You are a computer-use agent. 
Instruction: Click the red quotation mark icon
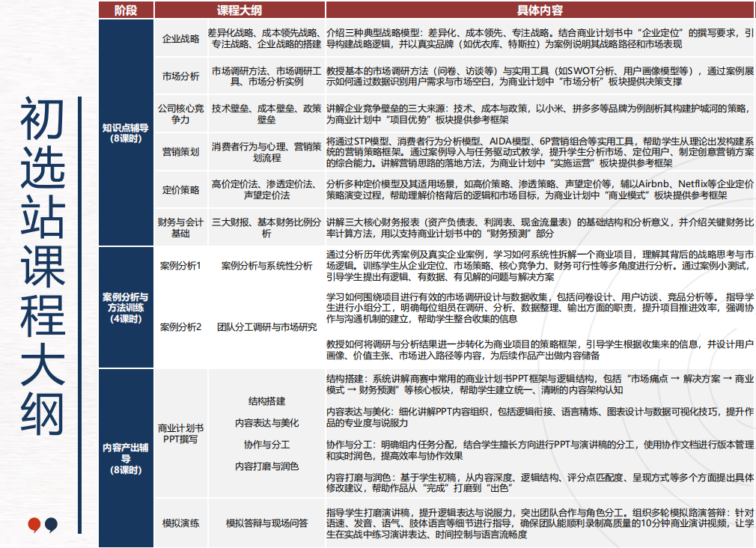click(x=34, y=525)
